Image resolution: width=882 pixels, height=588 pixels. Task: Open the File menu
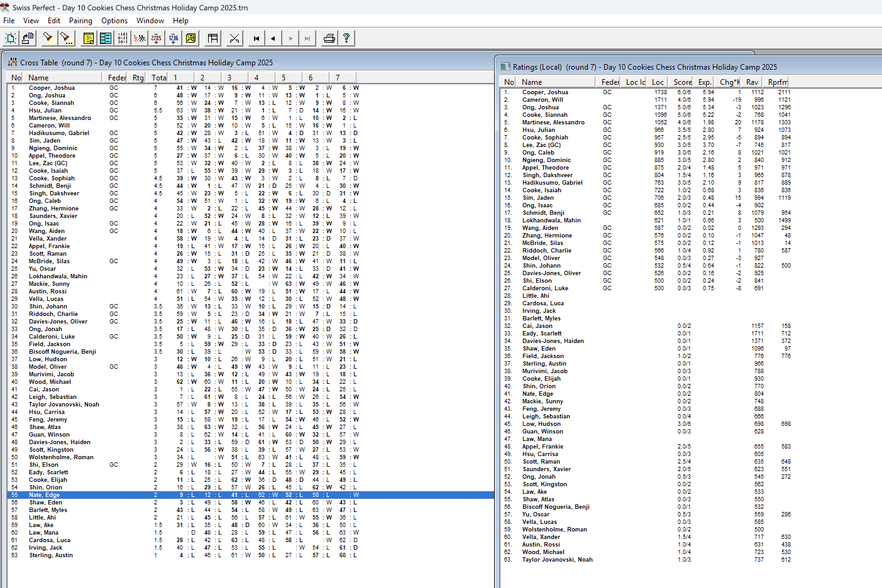(9, 21)
